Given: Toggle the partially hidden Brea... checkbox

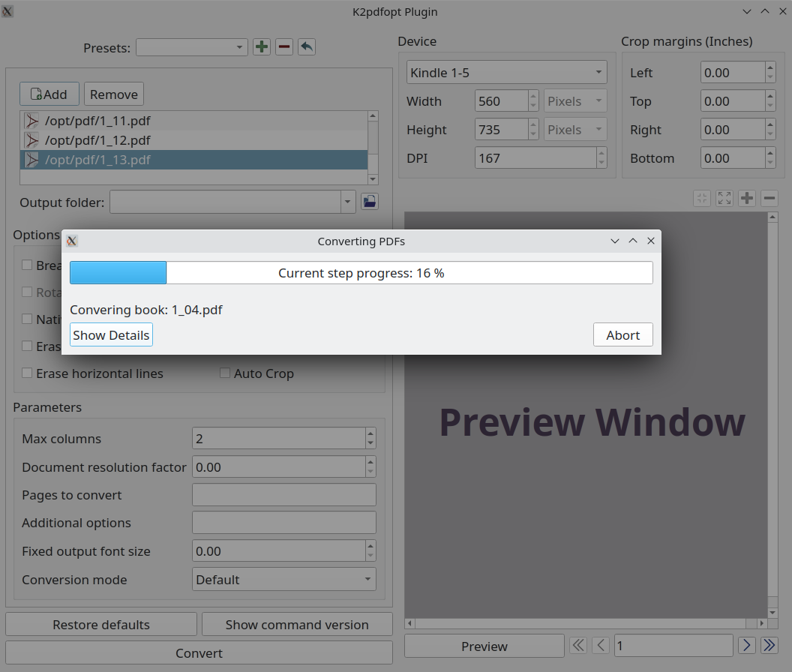Looking at the screenshot, I should point(27,265).
